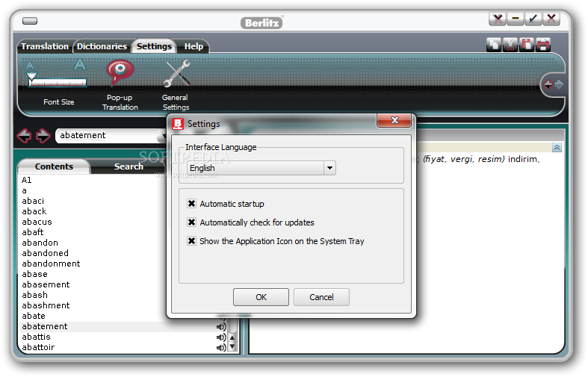The height and width of the screenshot is (377, 588).
Task: Click the Paste clipboard icon
Action: pyautogui.click(x=527, y=45)
